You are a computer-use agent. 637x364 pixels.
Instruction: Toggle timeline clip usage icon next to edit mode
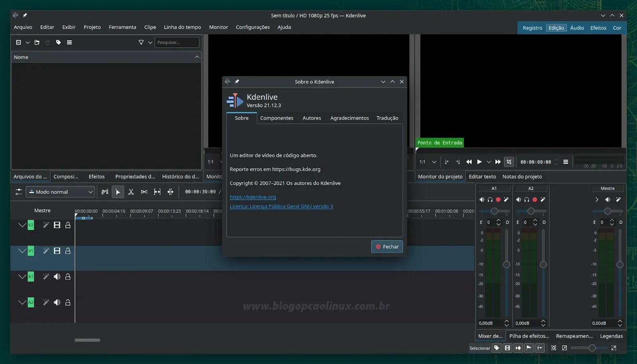point(105,192)
